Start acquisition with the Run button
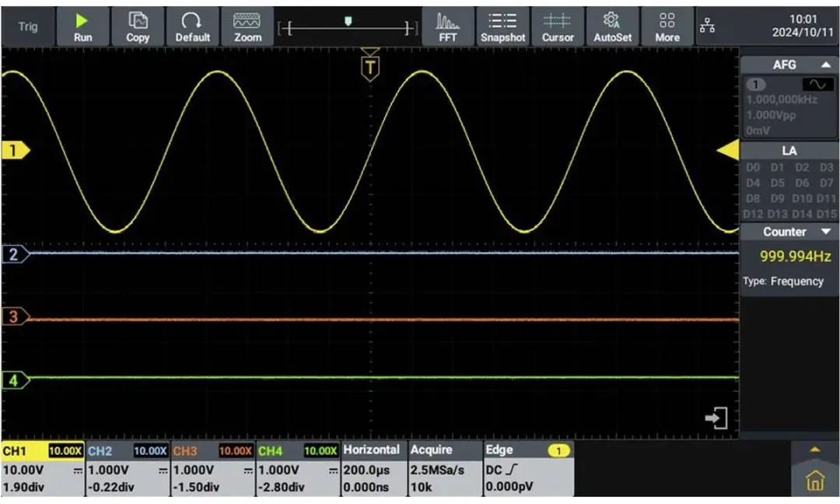The width and height of the screenshot is (840, 504). [x=82, y=26]
